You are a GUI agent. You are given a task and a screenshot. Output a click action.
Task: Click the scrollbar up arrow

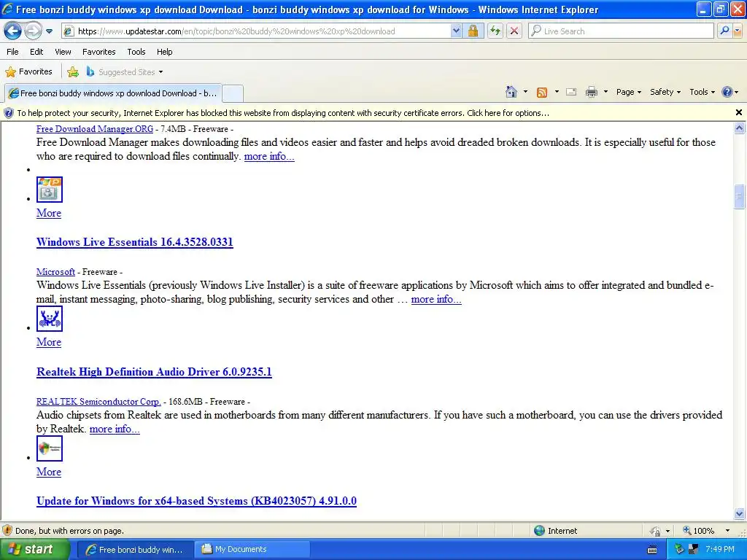(740, 128)
